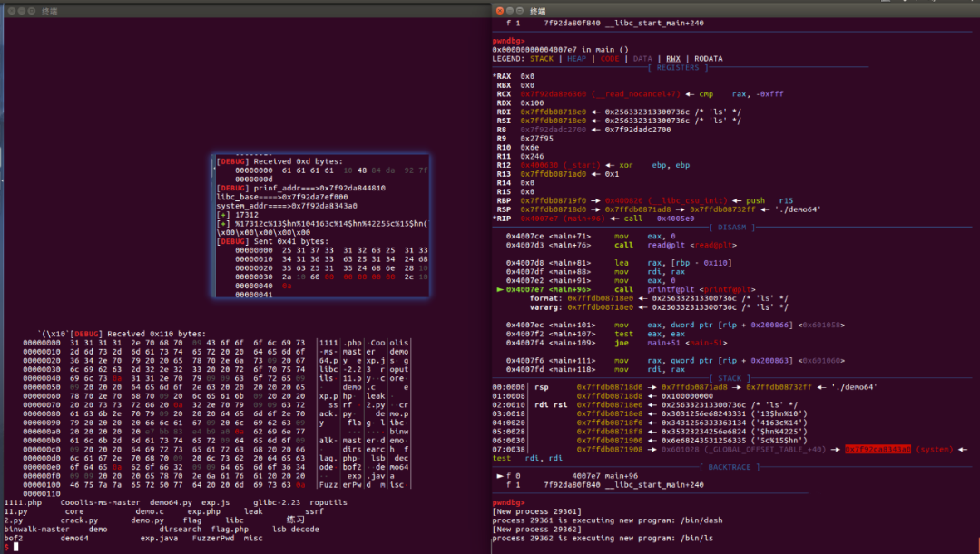Screen dimensions: 980x554
Task: Minimize the right terminal window
Action: 509,11
